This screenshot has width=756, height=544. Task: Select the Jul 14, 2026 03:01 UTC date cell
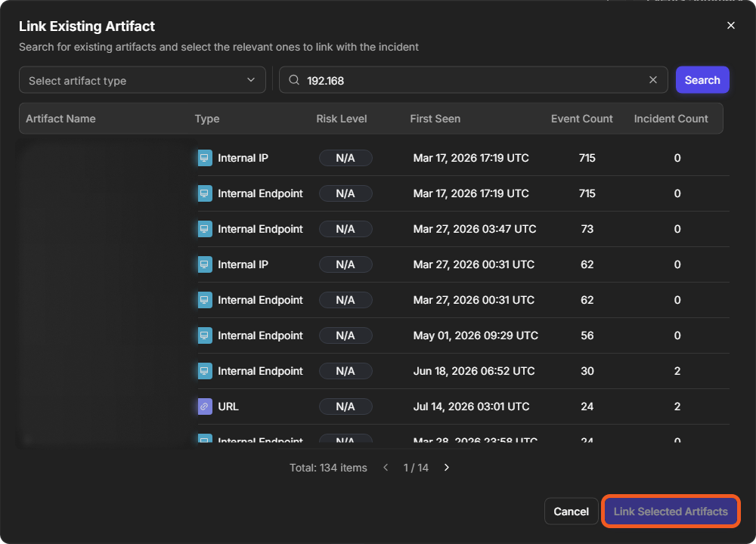pyautogui.click(x=471, y=406)
